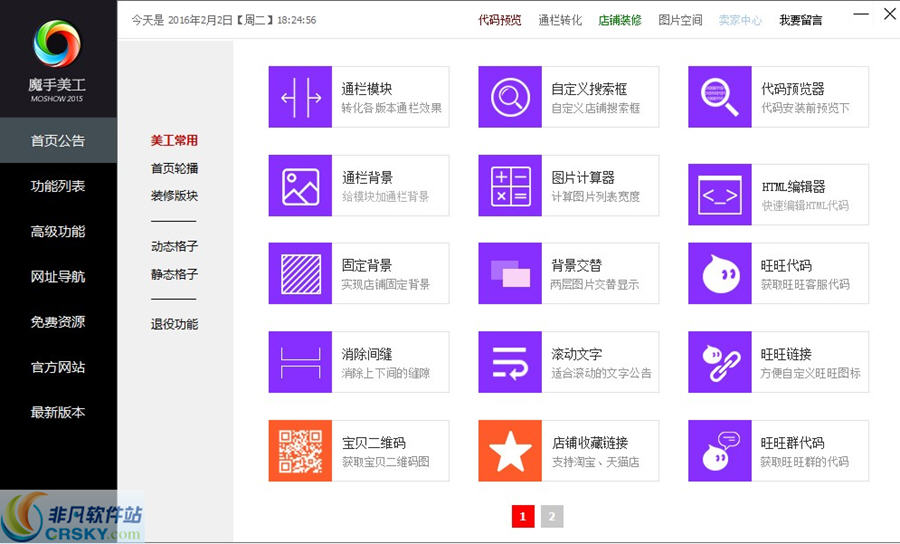The height and width of the screenshot is (544, 900).
Task: Click the 获取旺旺客服代码 description
Action: [805, 285]
